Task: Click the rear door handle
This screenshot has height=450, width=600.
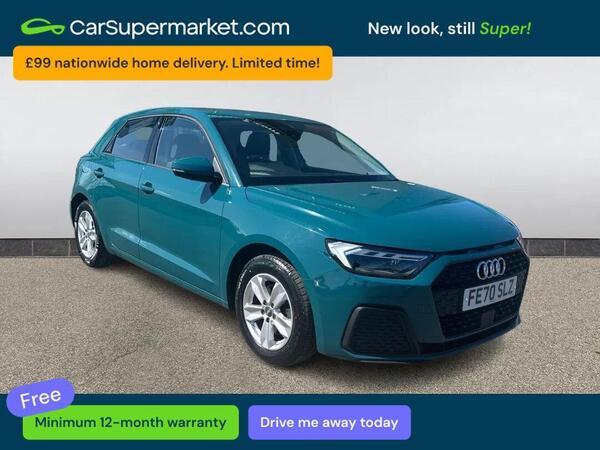Action: pos(99,173)
